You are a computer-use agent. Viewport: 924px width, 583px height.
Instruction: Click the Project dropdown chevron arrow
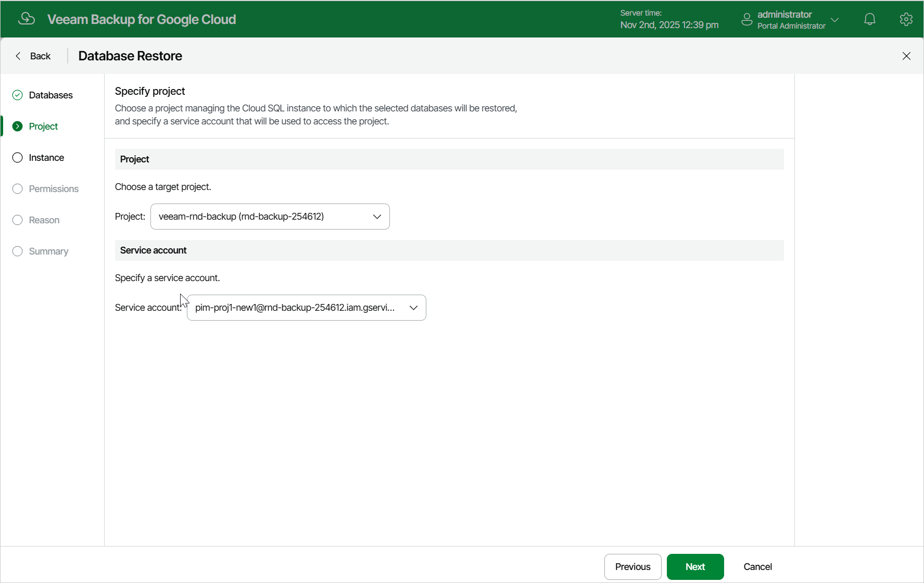(x=377, y=217)
